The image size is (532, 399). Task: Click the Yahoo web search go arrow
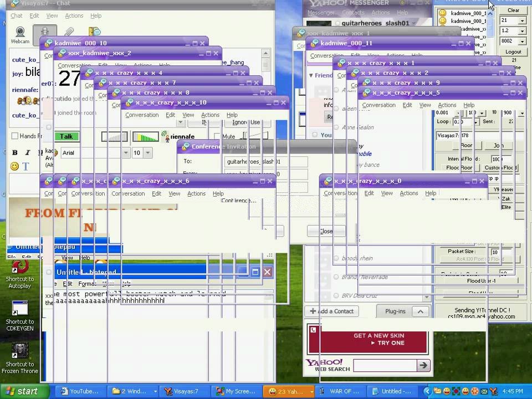(423, 365)
